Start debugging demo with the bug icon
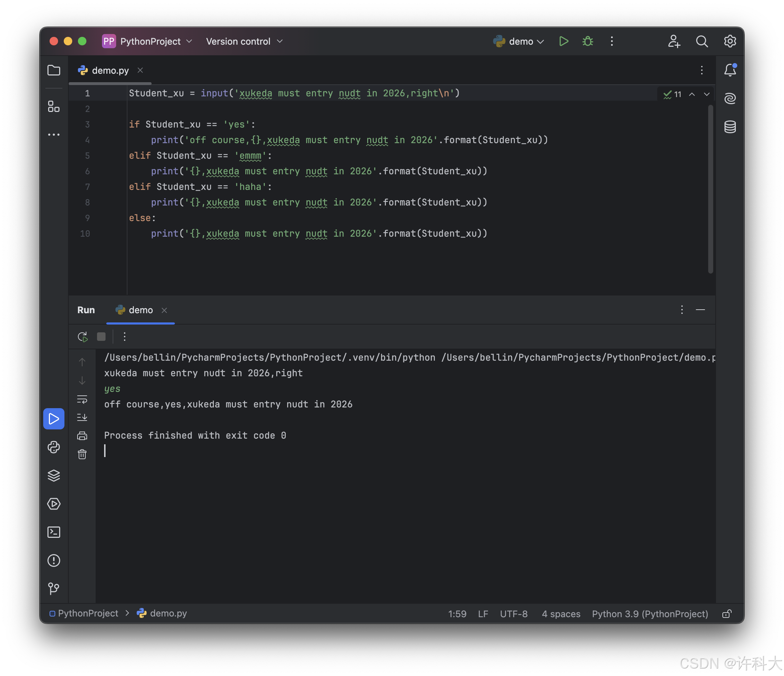Screen dimensions: 784x676 [x=587, y=41]
